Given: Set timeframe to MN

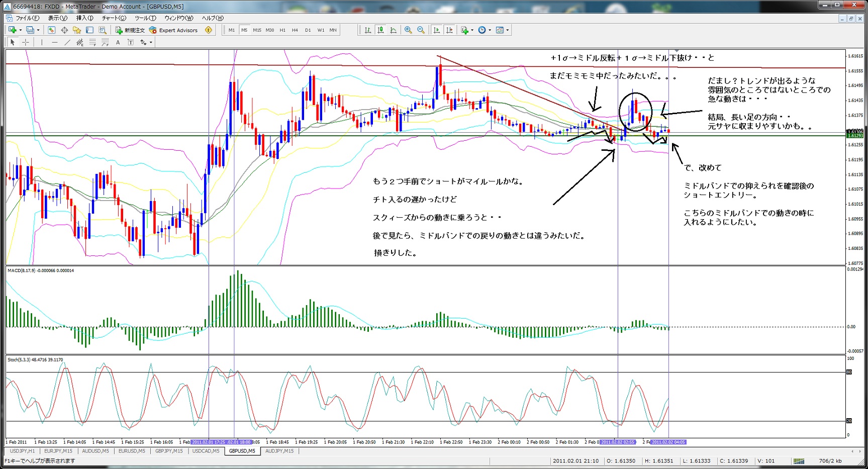Looking at the screenshot, I should (333, 30).
